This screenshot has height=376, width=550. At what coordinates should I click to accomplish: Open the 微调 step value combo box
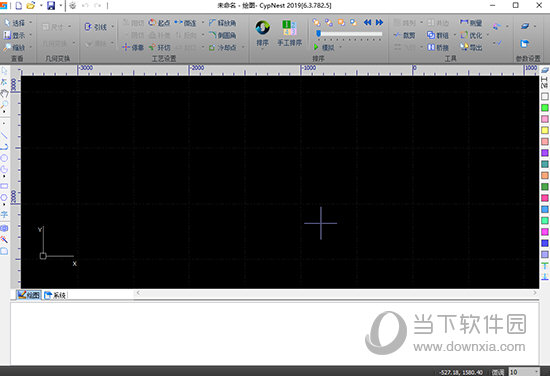pos(524,372)
